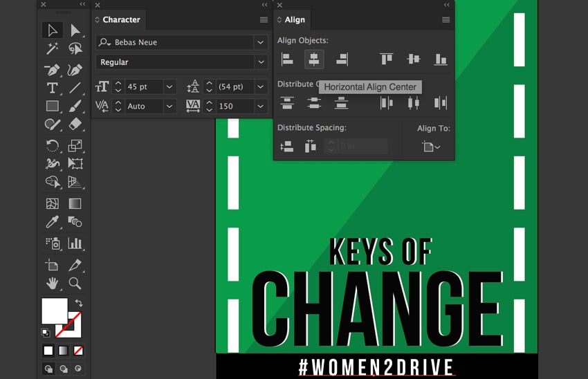Click Vertical Align Top button
The image size is (588, 379).
pyautogui.click(x=386, y=59)
